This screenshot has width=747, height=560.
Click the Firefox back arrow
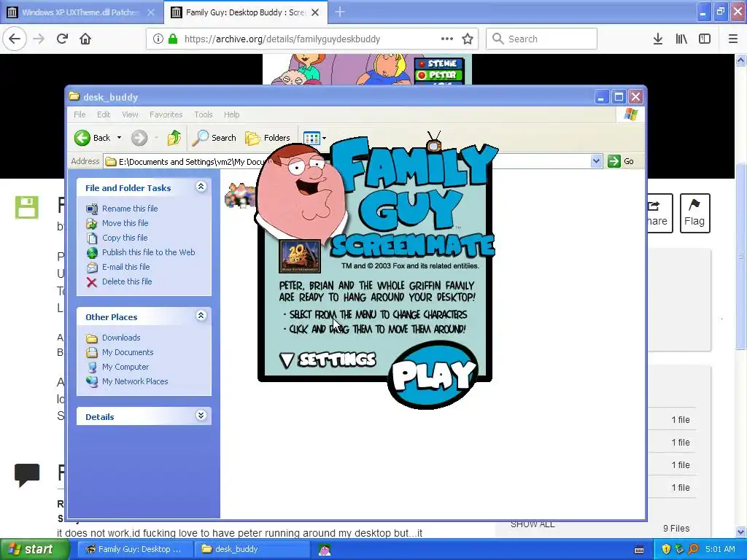[15, 39]
